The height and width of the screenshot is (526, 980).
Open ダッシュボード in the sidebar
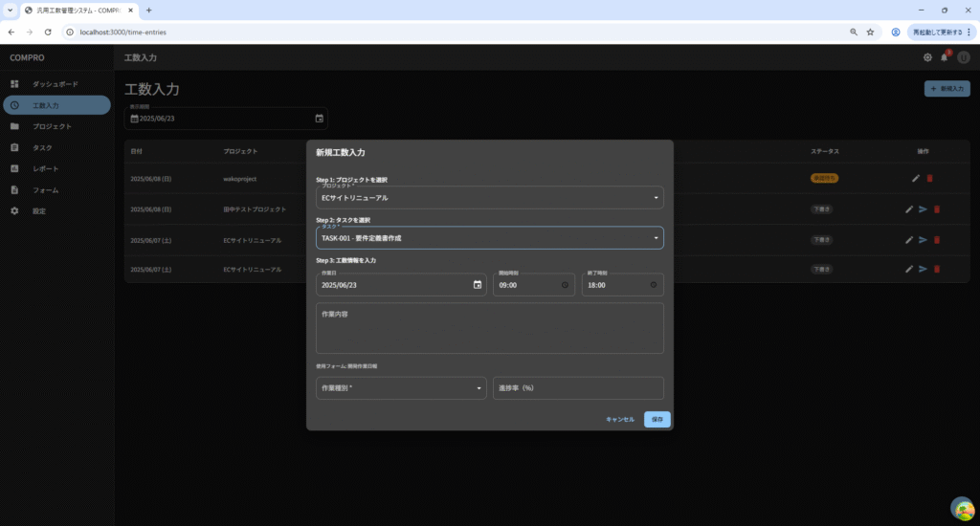tap(56, 84)
